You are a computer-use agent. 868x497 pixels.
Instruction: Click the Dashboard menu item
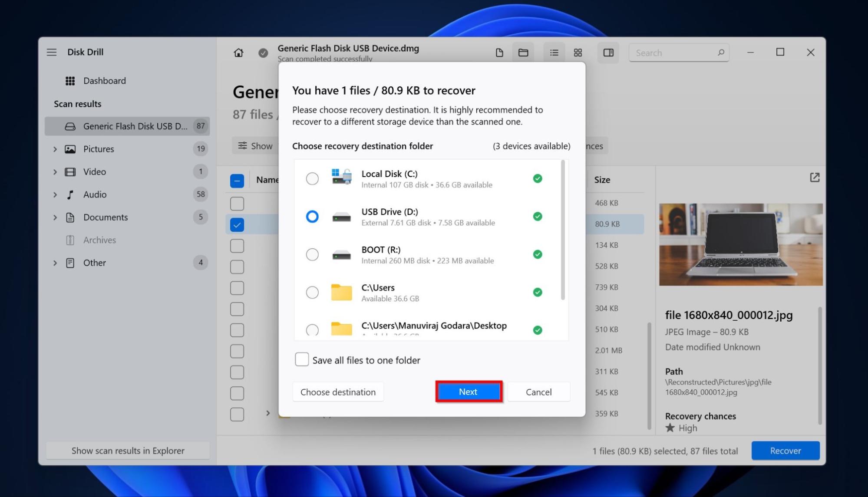pos(104,80)
